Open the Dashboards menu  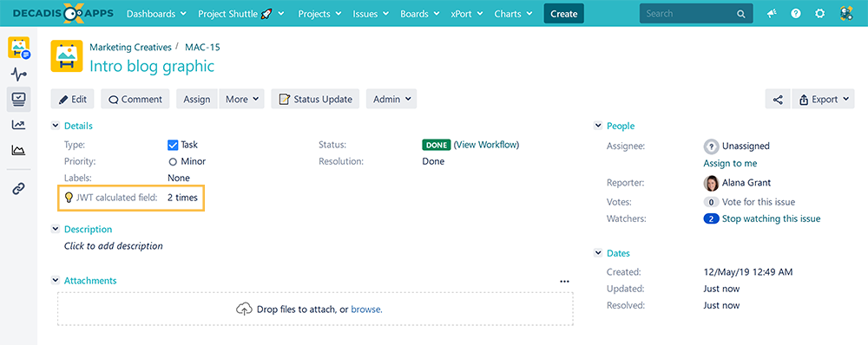(x=155, y=14)
